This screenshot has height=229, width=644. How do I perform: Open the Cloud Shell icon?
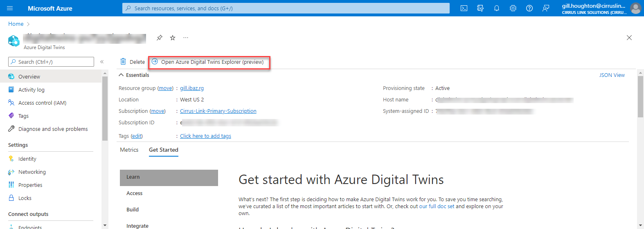464,8
